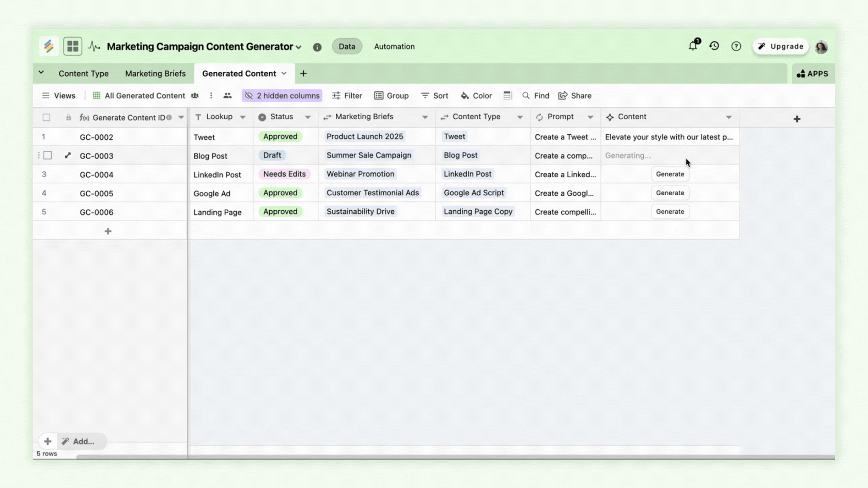Open the stack name dropdown arrow
The image size is (868, 488).
click(x=299, y=47)
